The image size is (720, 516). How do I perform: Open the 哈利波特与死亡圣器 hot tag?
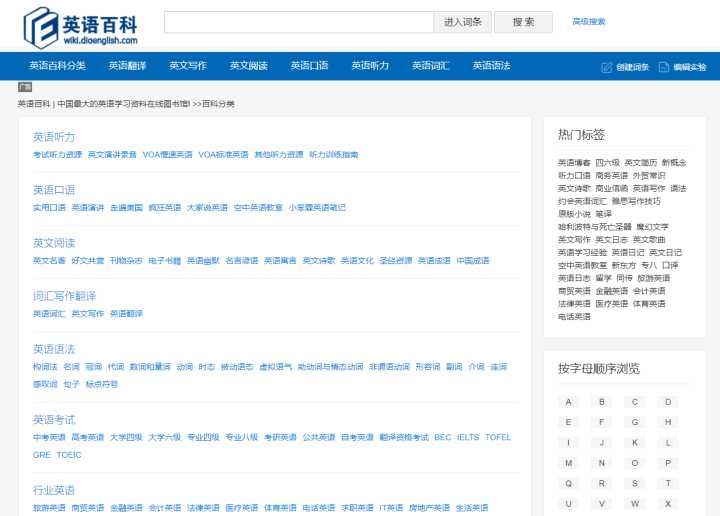coord(595,227)
